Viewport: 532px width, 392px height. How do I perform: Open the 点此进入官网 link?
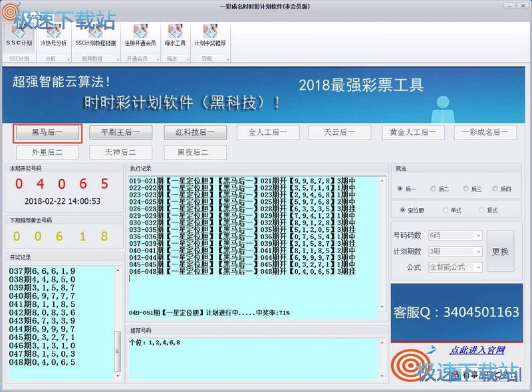[477, 350]
